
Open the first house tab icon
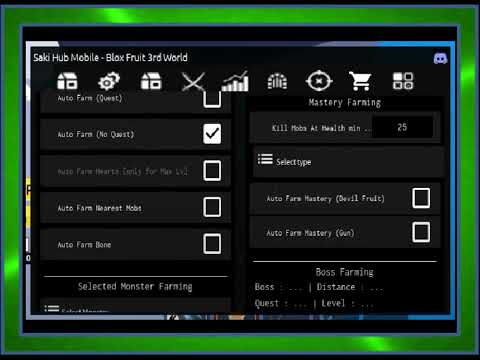67,81
